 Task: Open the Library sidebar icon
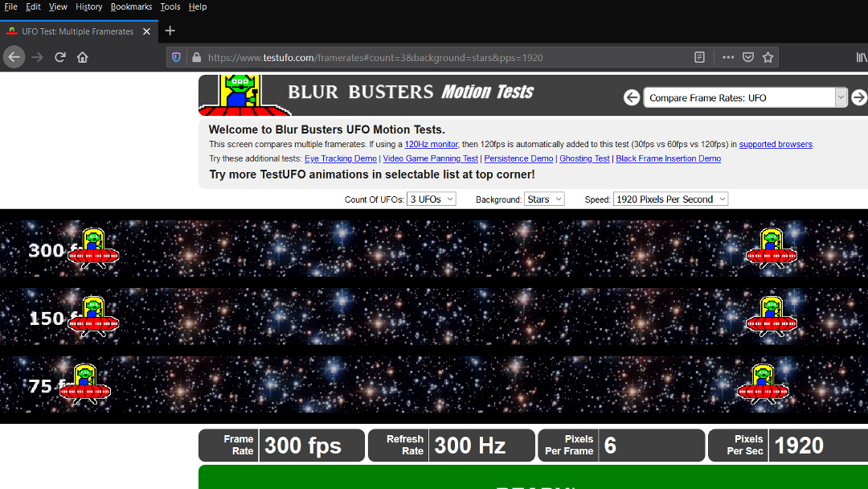(x=862, y=57)
